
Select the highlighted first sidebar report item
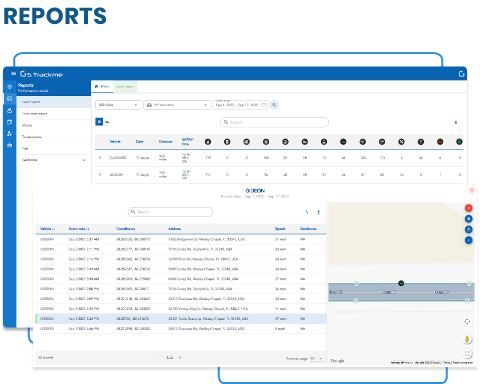click(53, 102)
